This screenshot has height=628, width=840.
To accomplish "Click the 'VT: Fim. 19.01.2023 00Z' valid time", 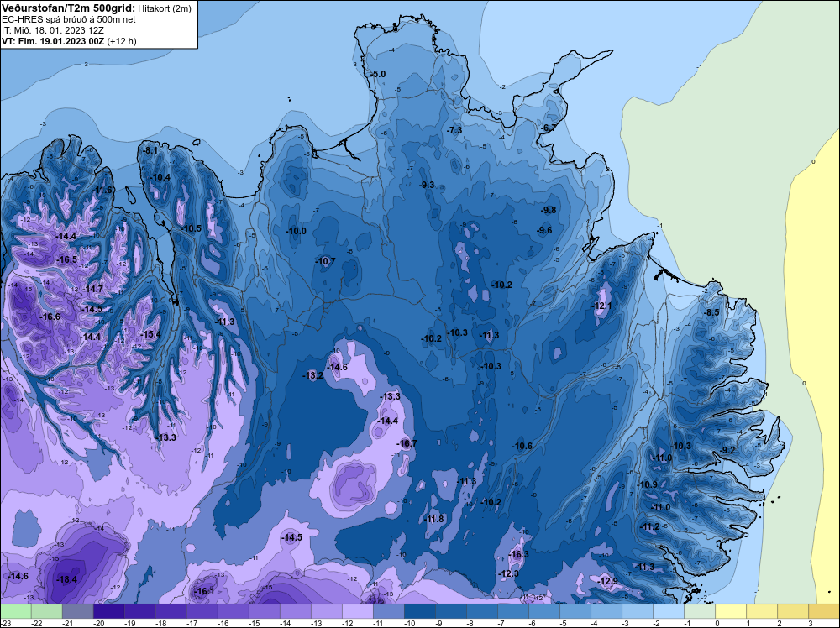I will (53, 41).
